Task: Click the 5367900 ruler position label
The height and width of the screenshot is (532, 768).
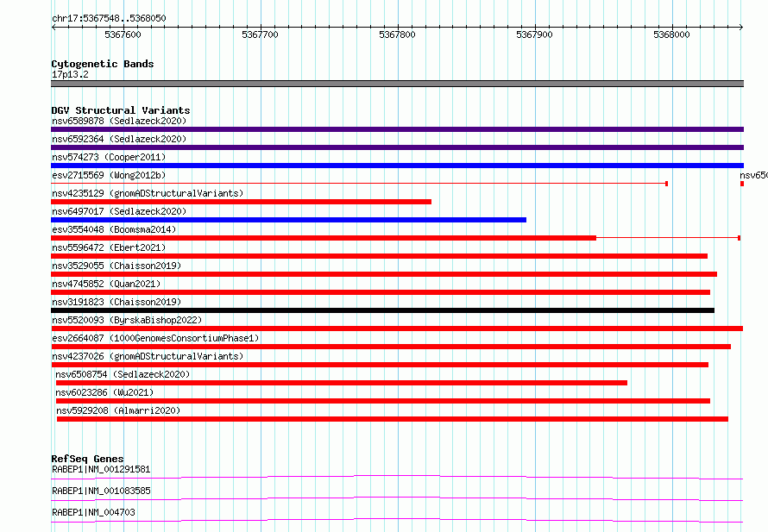Action: (x=534, y=34)
